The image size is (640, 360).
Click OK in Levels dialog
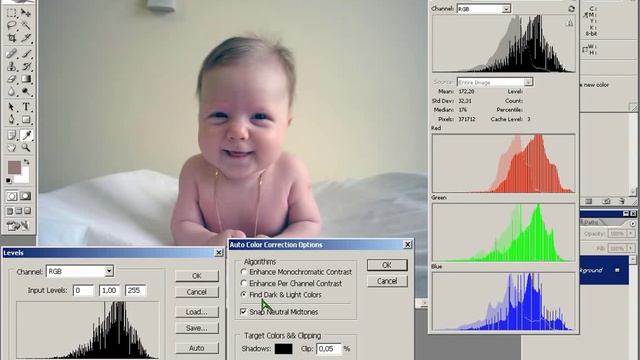coord(197,276)
